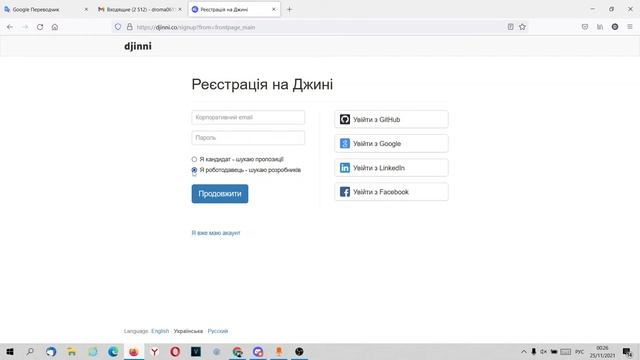Select Я роботодавець radio option
Screen dimensions: 640x360
[x=194, y=170]
